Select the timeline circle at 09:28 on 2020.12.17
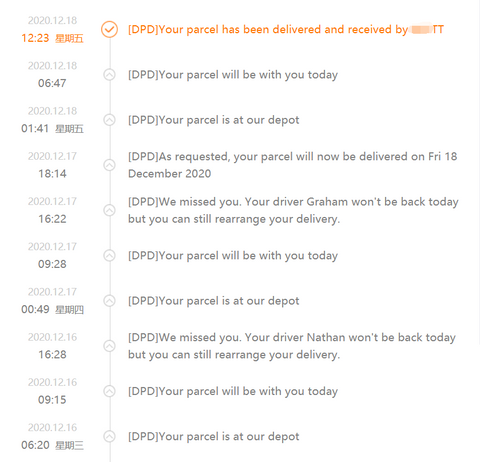Image resolution: width=480 pixels, height=462 pixels. 109,256
